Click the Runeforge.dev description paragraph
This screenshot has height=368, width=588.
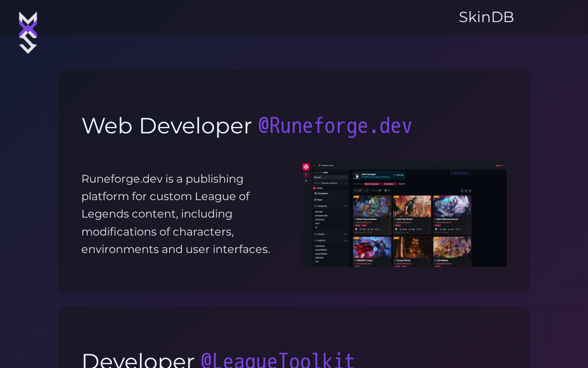(x=176, y=214)
